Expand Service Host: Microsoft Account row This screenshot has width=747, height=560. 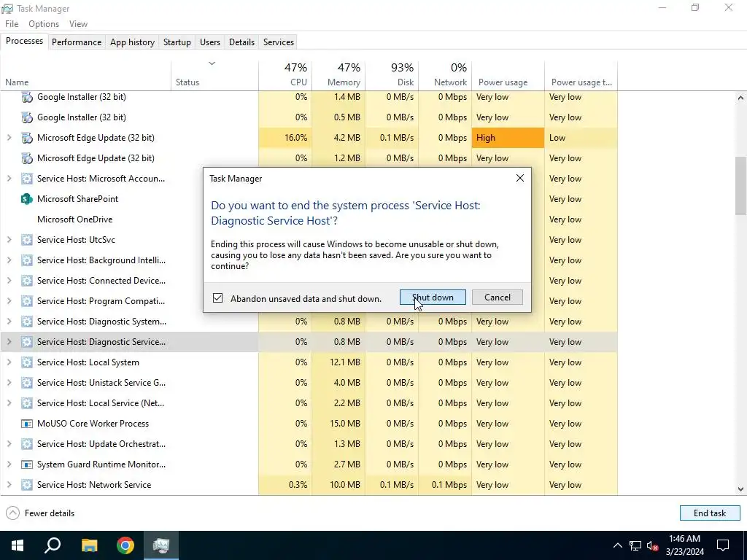click(x=9, y=179)
